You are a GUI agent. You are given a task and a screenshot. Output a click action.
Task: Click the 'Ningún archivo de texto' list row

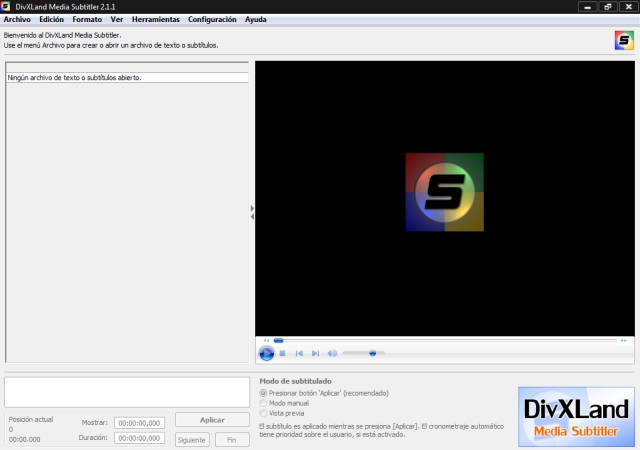(127, 78)
